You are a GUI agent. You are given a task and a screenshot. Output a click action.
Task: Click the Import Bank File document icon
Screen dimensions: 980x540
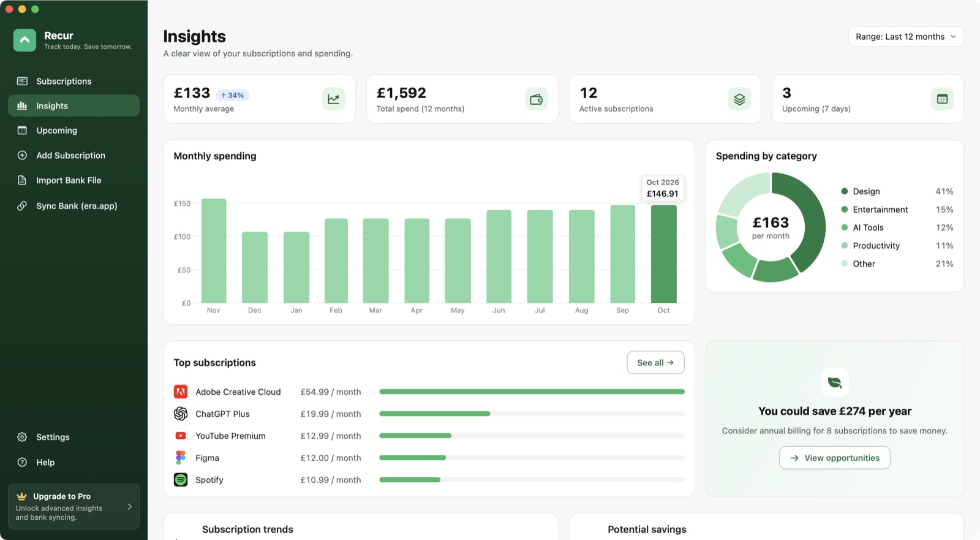pos(22,180)
